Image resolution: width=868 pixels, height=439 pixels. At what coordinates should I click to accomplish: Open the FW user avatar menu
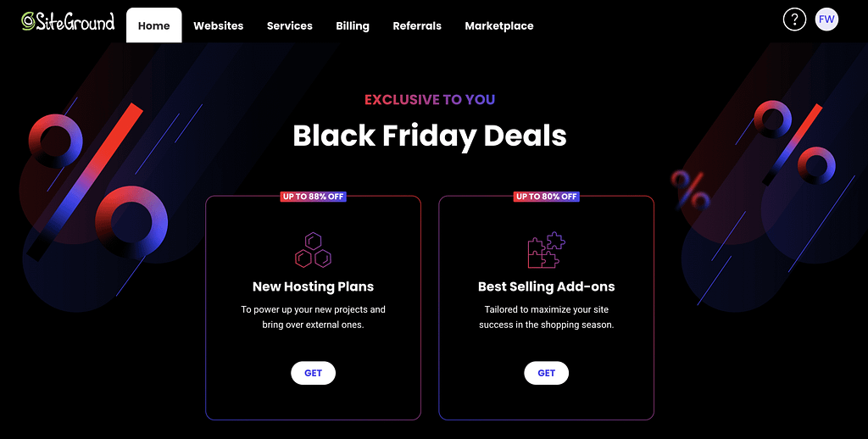(x=826, y=19)
